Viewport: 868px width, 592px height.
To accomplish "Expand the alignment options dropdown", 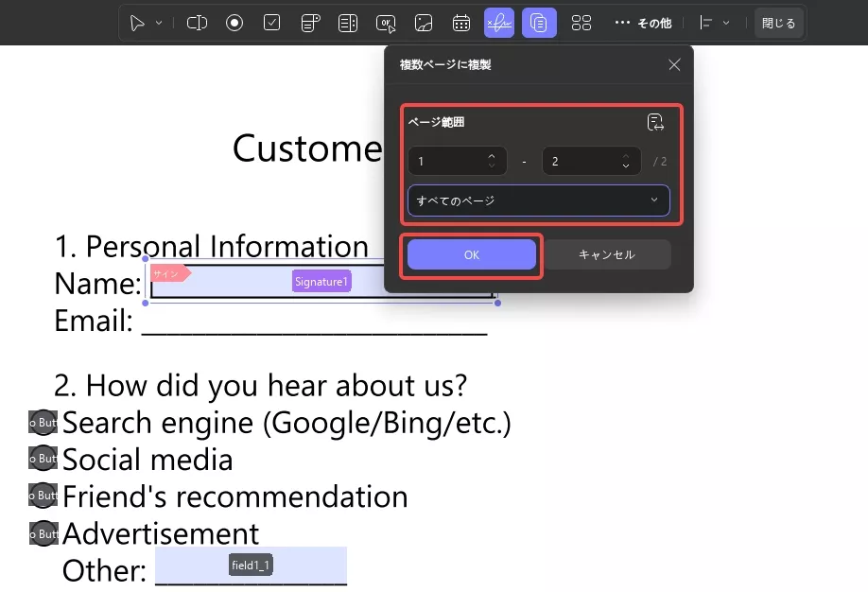I will point(726,24).
